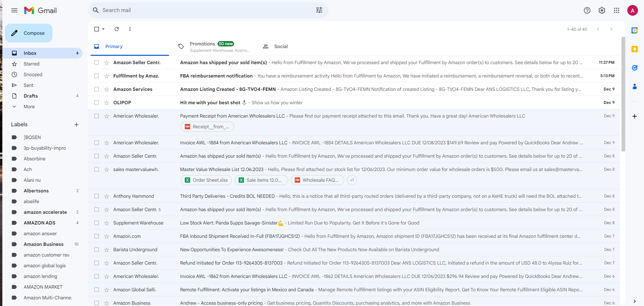The width and height of the screenshot is (644, 306).
Task: Select the OLIPOP email checkbox
Action: [97, 103]
